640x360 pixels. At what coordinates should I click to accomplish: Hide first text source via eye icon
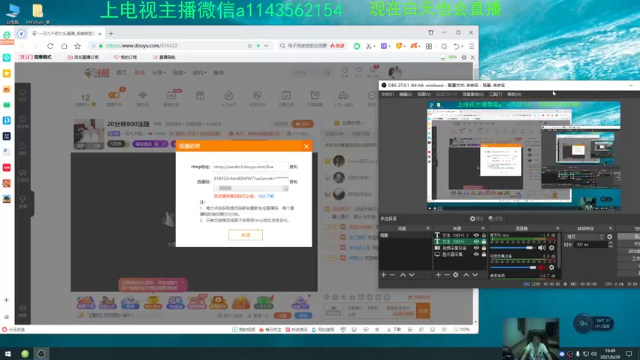click(476, 235)
